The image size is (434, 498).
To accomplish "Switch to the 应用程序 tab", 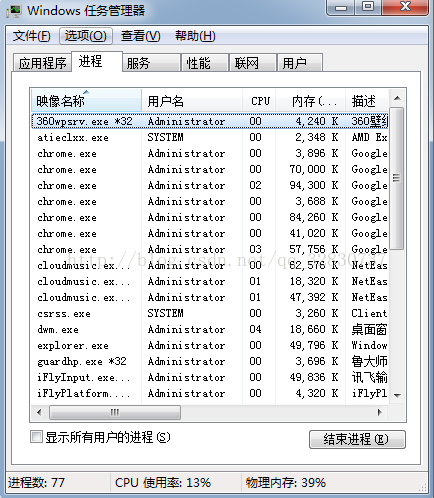I will tap(42, 63).
